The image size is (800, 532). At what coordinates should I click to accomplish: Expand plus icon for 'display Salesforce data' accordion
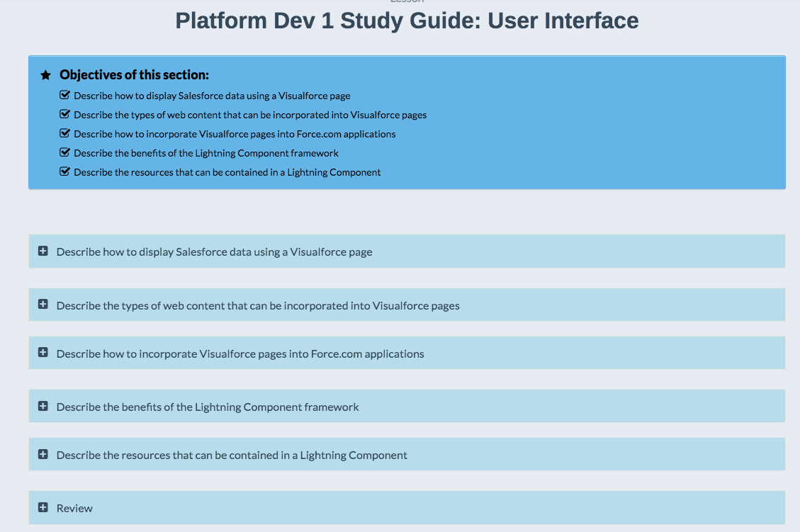(x=43, y=251)
